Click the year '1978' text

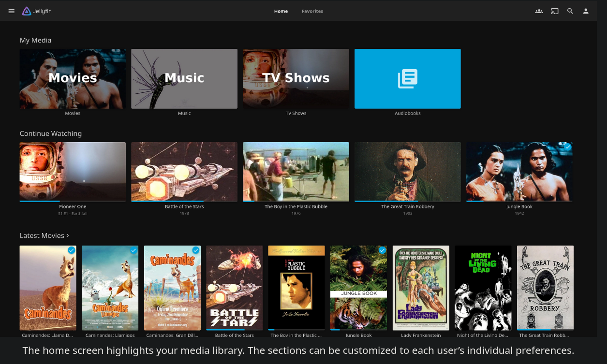tap(184, 213)
